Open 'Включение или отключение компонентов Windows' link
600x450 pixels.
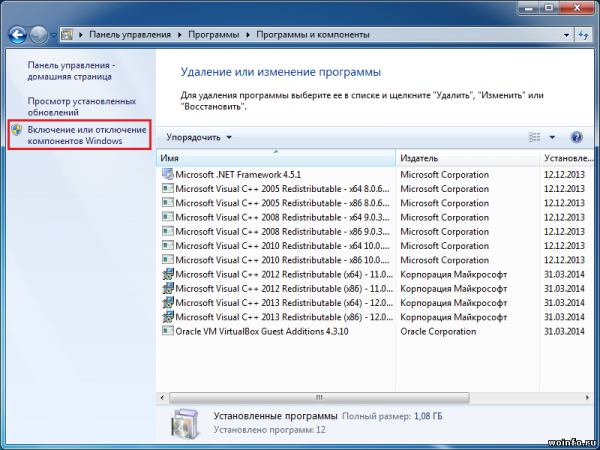click(x=87, y=135)
